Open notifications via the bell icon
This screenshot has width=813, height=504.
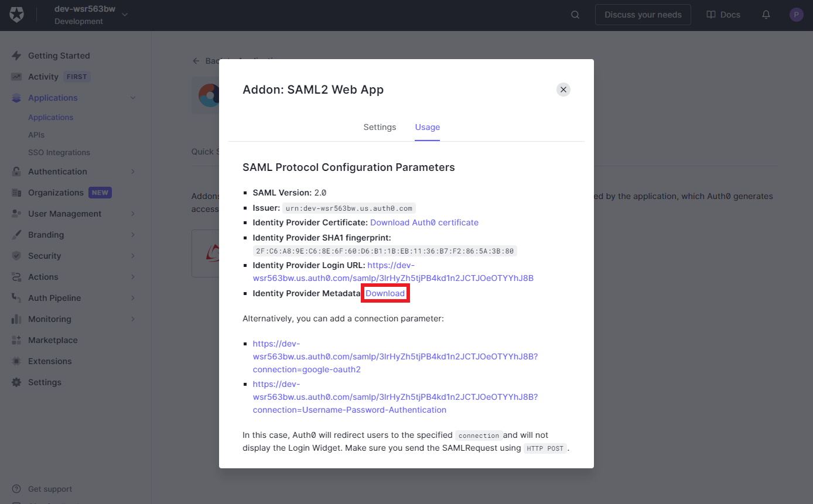pyautogui.click(x=766, y=14)
